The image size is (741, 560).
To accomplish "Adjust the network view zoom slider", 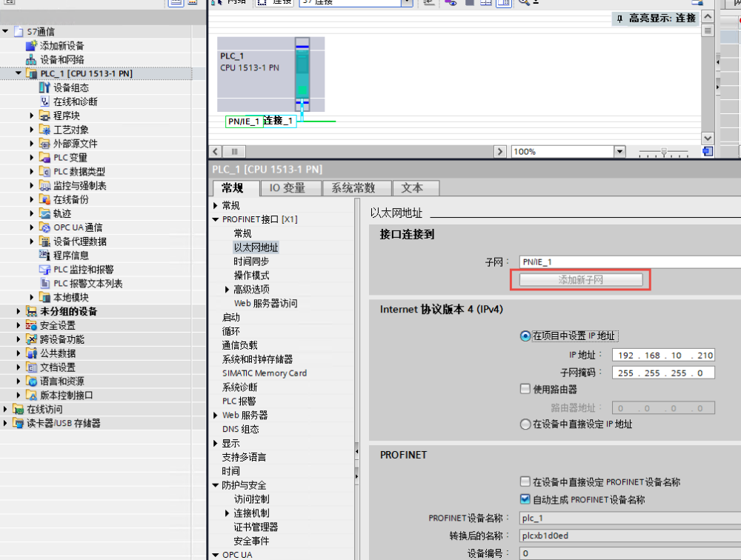I will (x=664, y=152).
